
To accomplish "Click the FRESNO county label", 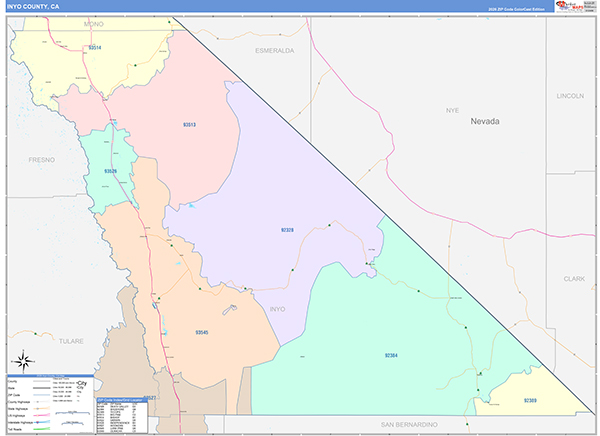I will (42, 160).
